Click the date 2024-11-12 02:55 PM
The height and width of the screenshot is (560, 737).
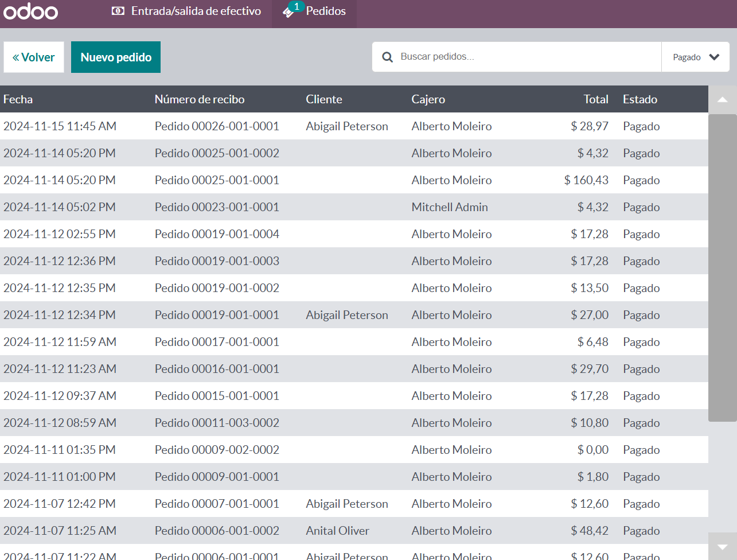pyautogui.click(x=60, y=234)
